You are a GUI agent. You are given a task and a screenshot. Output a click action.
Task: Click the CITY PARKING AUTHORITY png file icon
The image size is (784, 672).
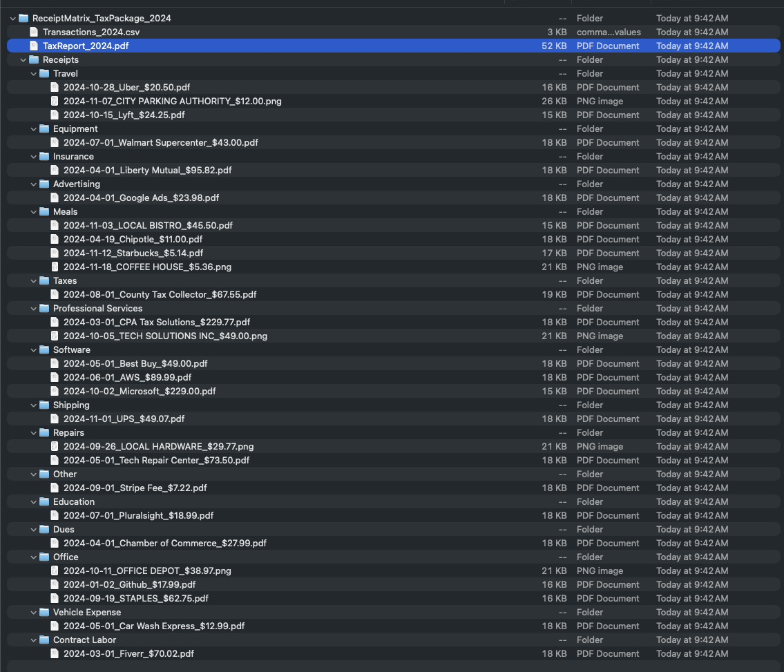coord(55,101)
